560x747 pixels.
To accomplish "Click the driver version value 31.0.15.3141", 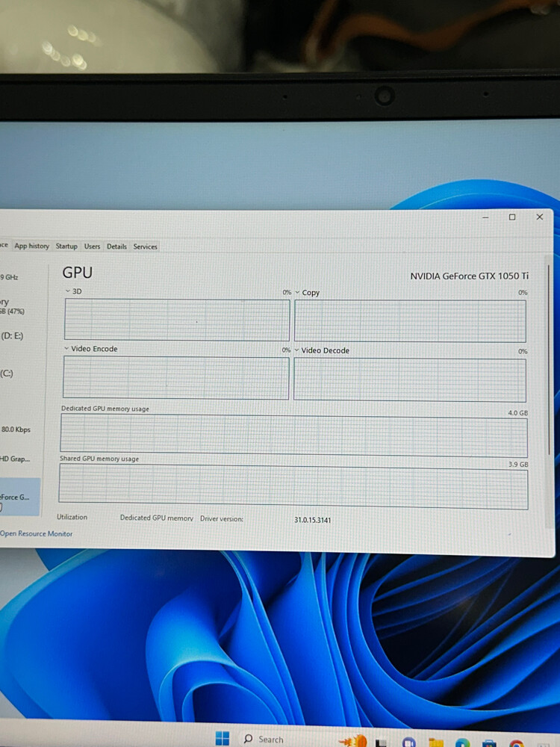I will point(312,520).
